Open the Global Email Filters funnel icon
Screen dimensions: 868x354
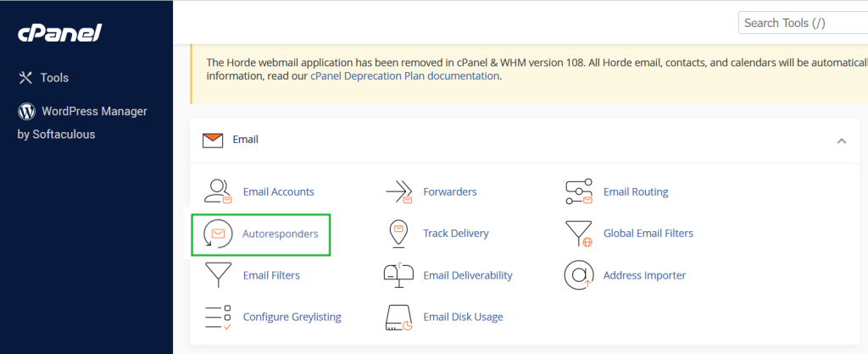(578, 233)
